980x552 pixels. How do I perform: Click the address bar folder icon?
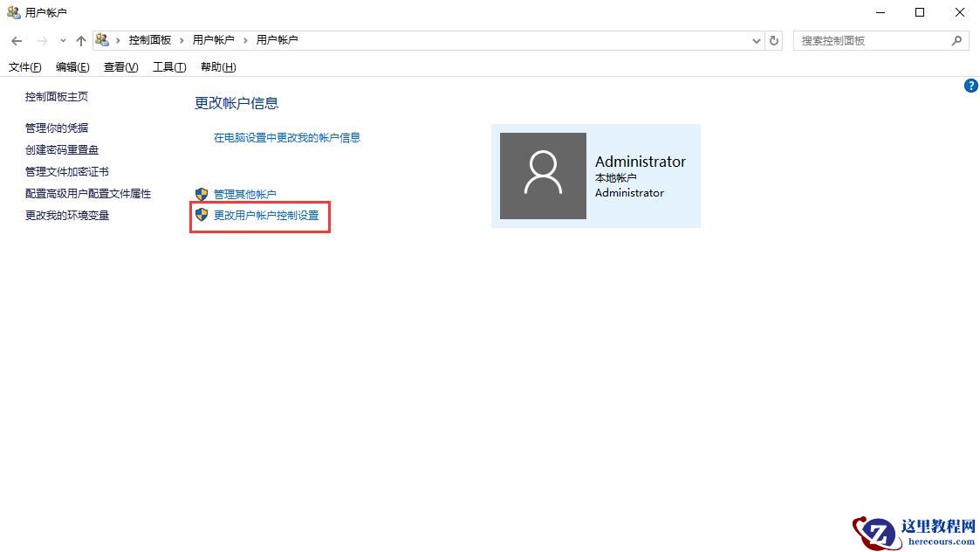click(102, 40)
